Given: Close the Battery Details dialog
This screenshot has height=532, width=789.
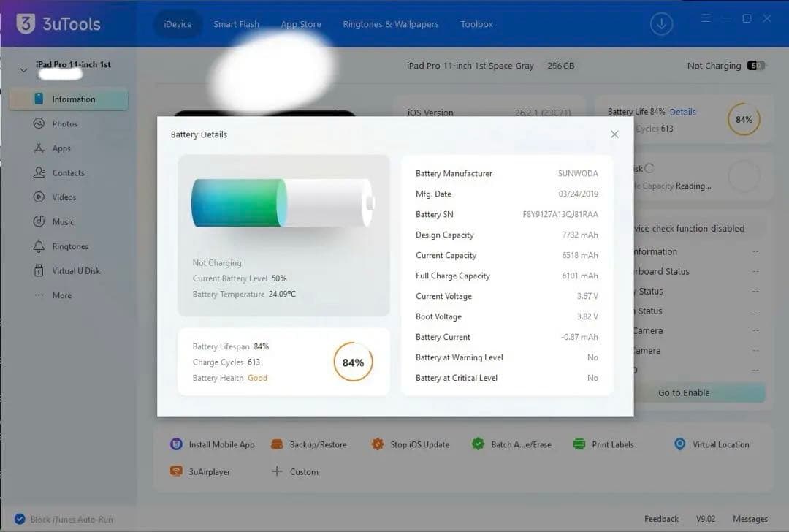Looking at the screenshot, I should coord(614,134).
